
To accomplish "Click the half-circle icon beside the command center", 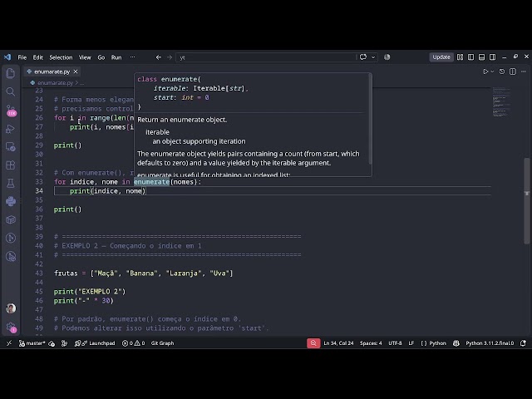I will (x=387, y=57).
